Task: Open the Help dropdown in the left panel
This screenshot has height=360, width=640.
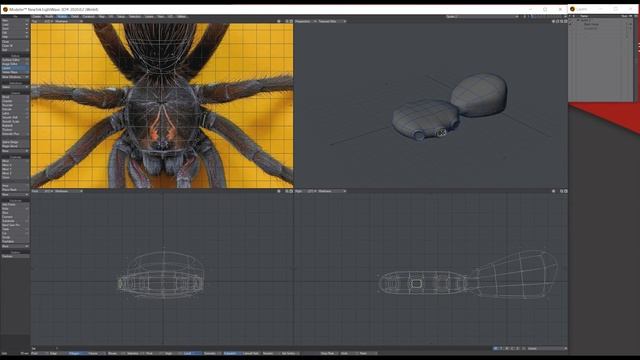Action: (15, 37)
